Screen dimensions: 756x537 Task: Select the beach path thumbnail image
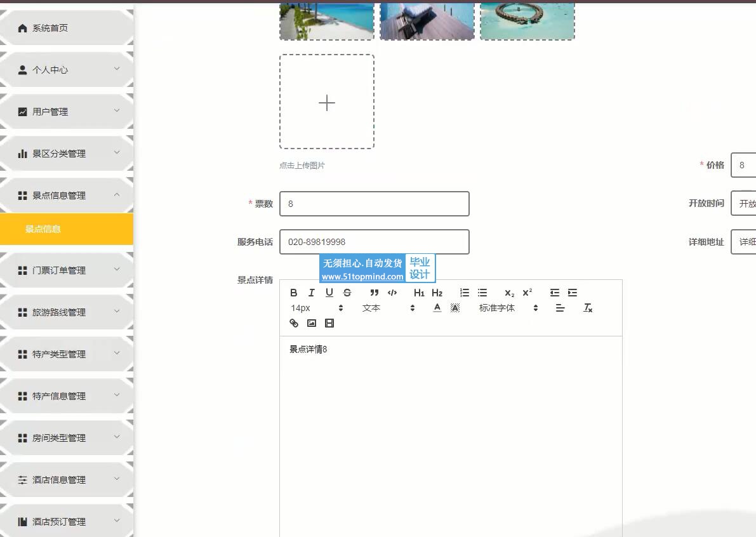[x=327, y=20]
